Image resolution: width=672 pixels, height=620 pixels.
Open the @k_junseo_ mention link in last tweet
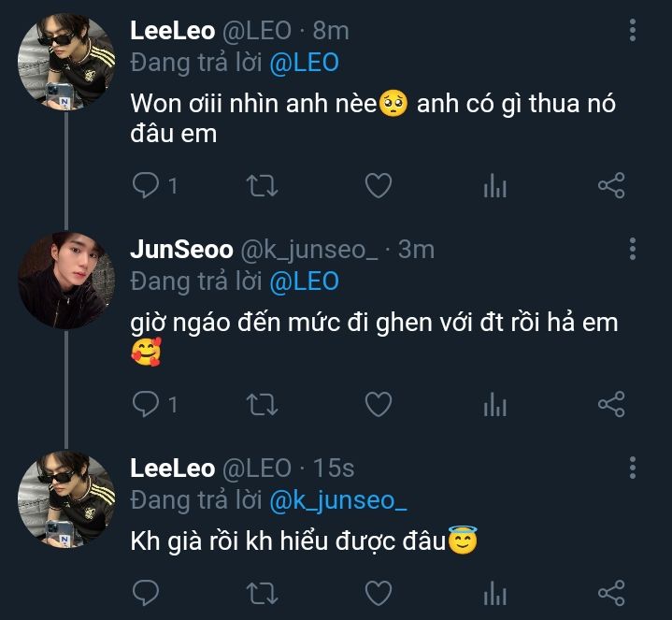point(338,500)
